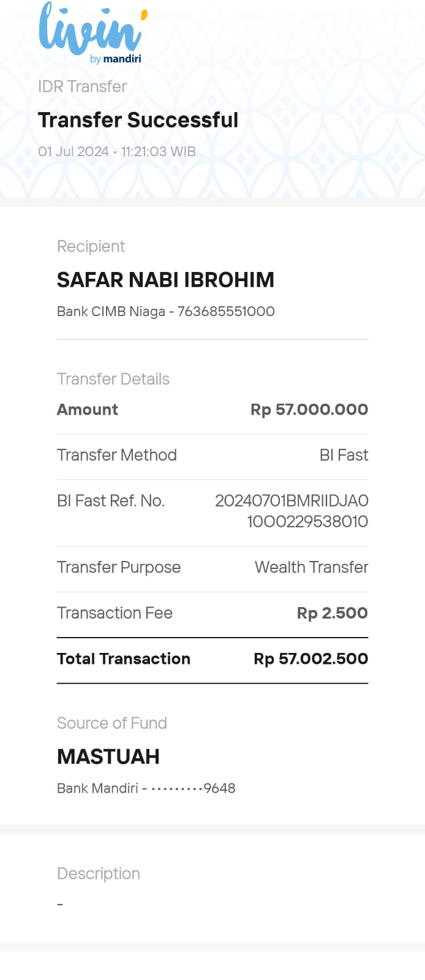Screen dimensions: 425x980
Task: Select the Rp 2.500 transaction fee
Action: point(332,613)
